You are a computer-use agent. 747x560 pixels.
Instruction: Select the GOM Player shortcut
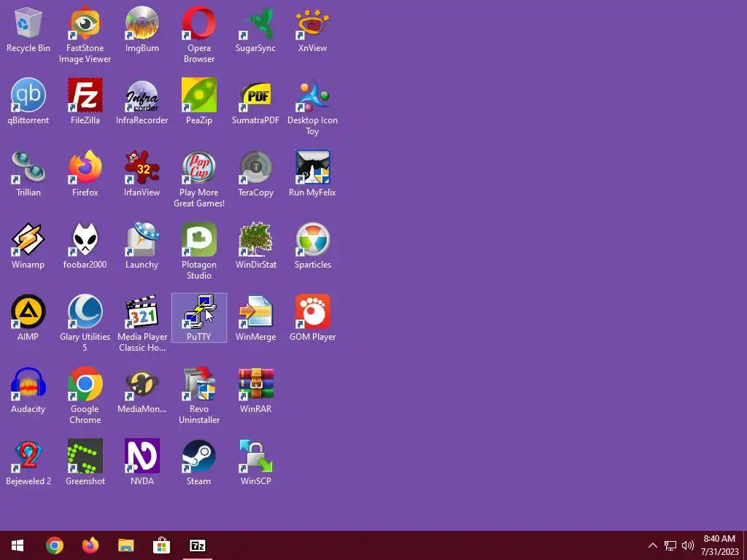312,318
